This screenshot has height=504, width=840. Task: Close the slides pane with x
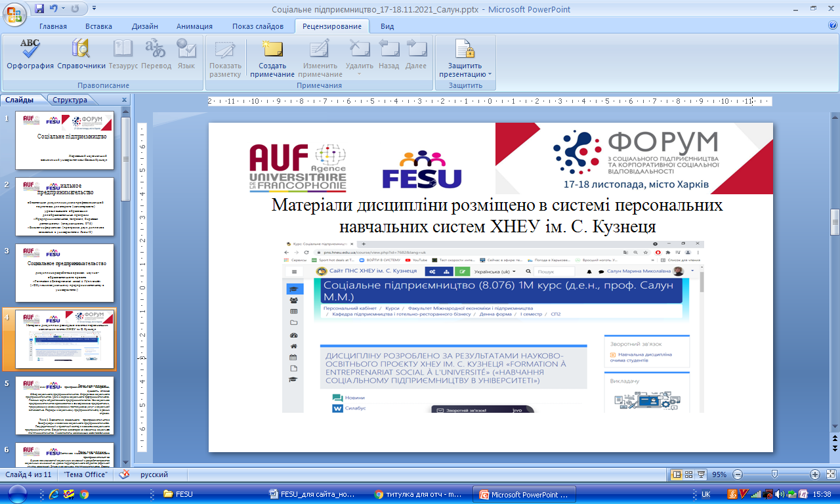tap(124, 100)
